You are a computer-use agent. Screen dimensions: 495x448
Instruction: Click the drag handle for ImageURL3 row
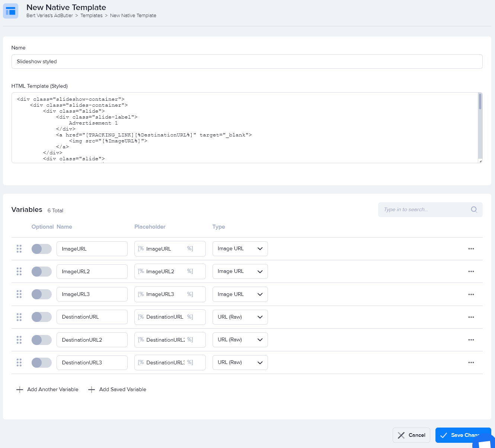point(19,294)
